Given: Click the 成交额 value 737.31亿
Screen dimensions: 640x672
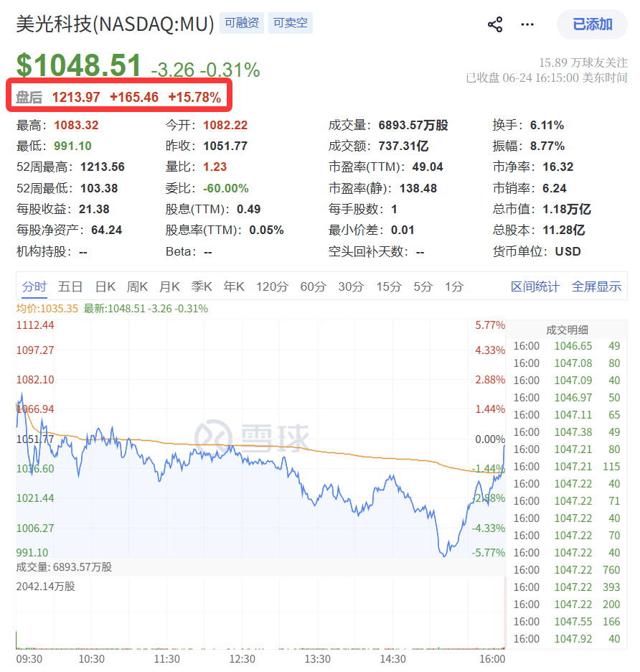Looking at the screenshot, I should point(403,146).
